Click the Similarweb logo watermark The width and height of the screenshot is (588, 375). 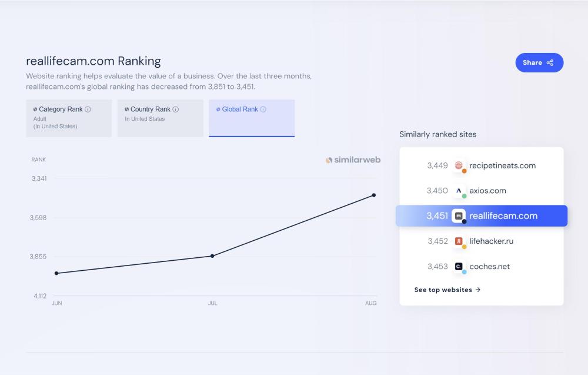(353, 160)
